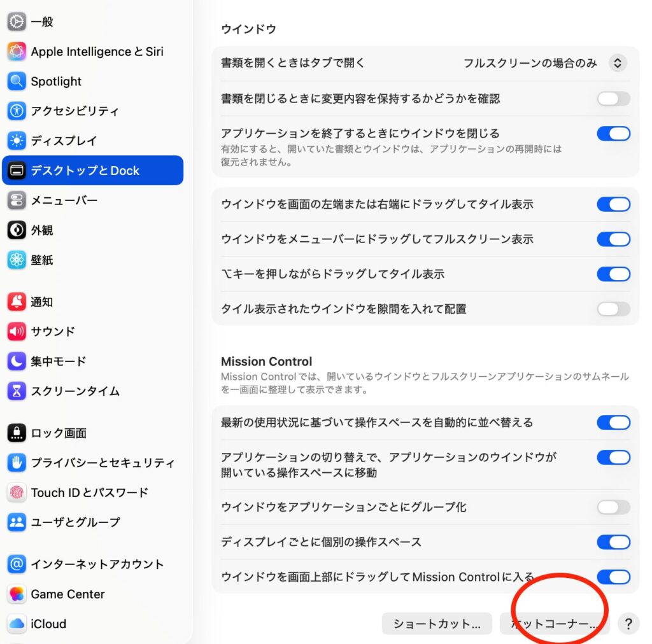Image resolution: width=652 pixels, height=644 pixels.
Task: Open the Spotlight settings icon
Action: pyautogui.click(x=17, y=81)
